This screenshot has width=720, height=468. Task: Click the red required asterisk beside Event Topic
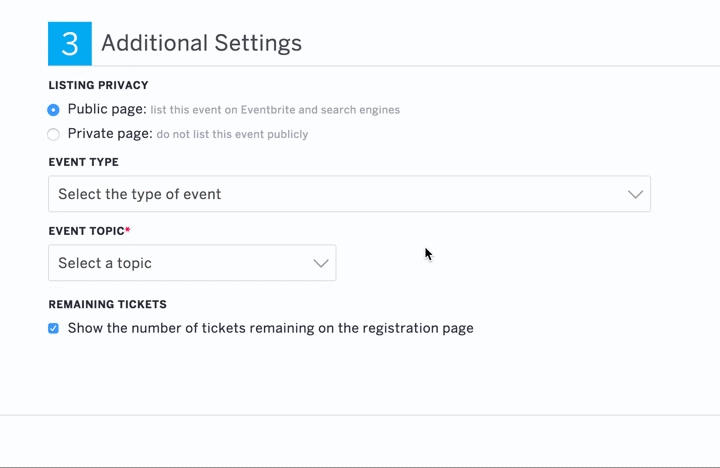point(128,229)
